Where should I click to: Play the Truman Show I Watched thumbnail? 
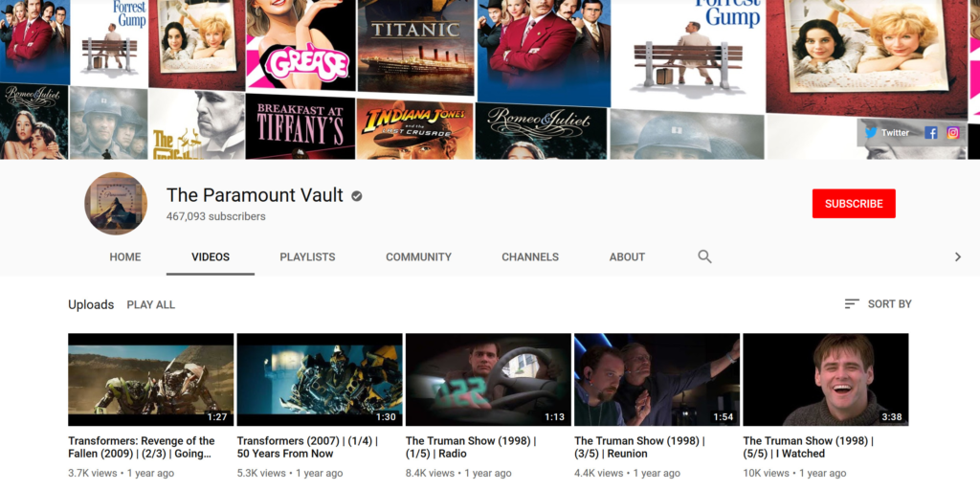(826, 379)
